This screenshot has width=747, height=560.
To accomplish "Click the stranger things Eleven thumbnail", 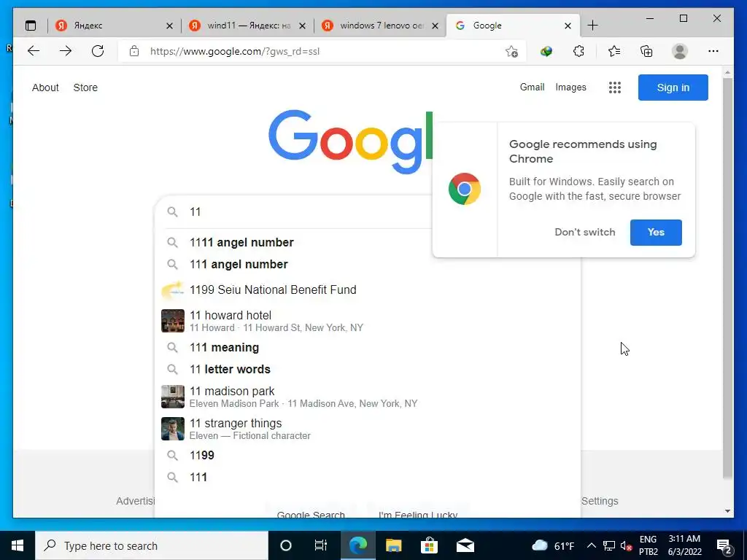I will [x=172, y=429].
